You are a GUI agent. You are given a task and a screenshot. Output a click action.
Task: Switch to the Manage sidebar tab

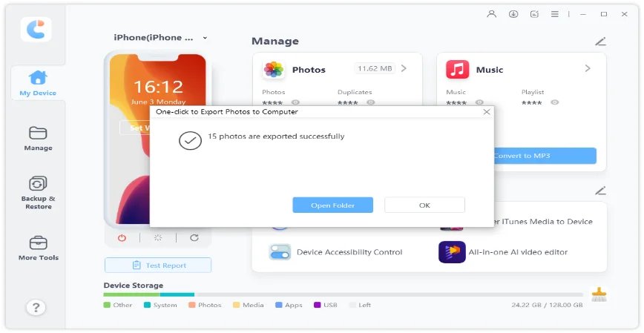(38, 139)
